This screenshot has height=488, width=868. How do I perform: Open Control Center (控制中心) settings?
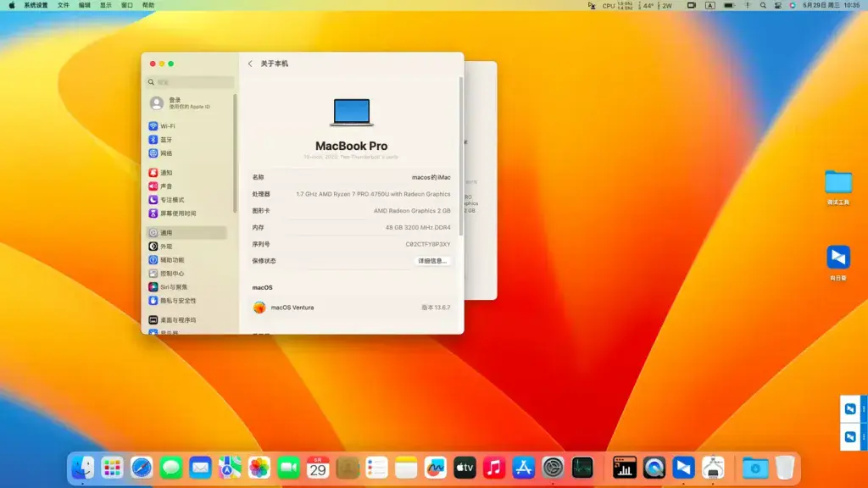click(188, 274)
